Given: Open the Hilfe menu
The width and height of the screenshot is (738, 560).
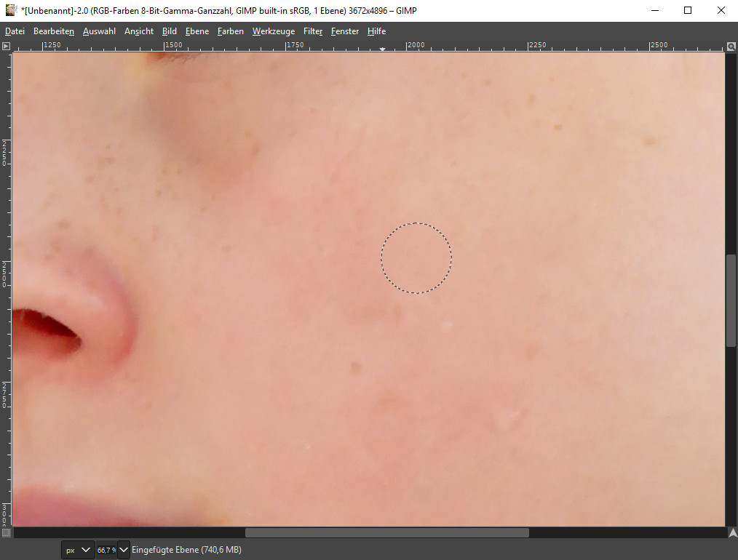Looking at the screenshot, I should tap(376, 31).
